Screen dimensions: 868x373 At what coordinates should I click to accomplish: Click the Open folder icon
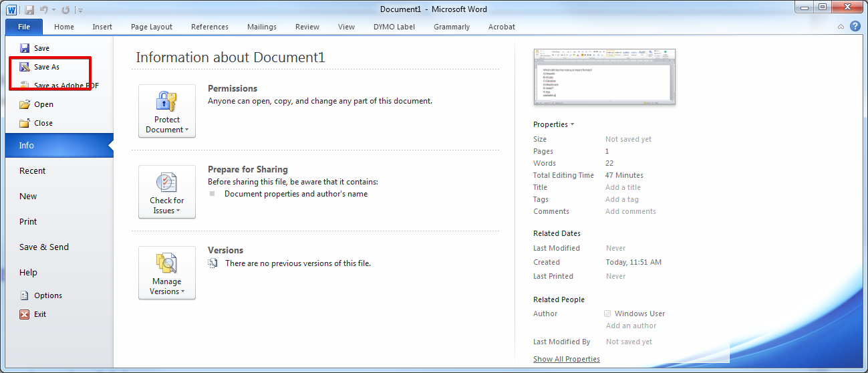coord(25,104)
